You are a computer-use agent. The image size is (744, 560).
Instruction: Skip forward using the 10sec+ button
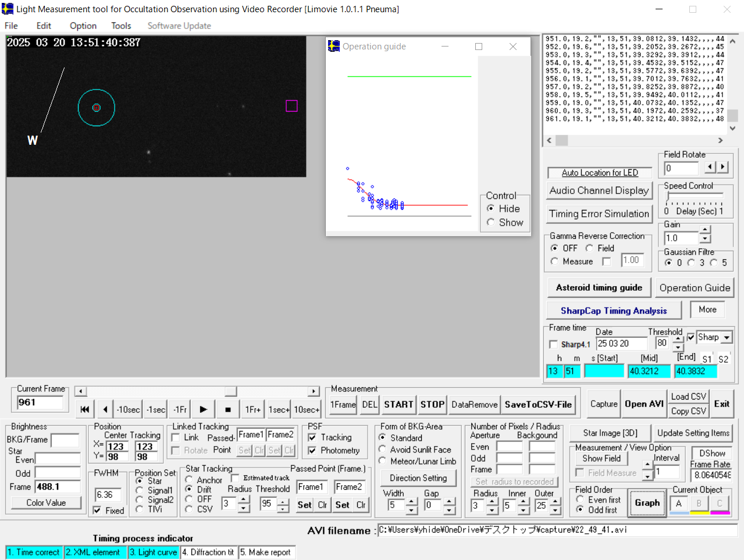pos(306,409)
